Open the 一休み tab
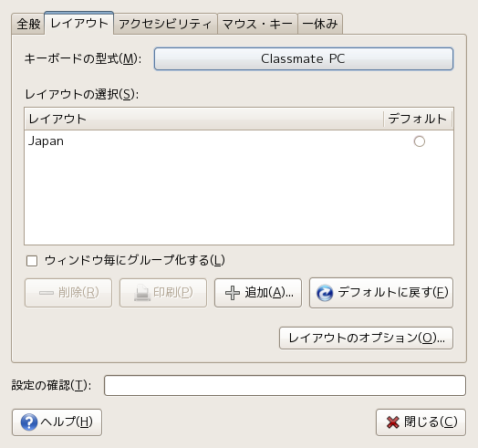 point(320,24)
